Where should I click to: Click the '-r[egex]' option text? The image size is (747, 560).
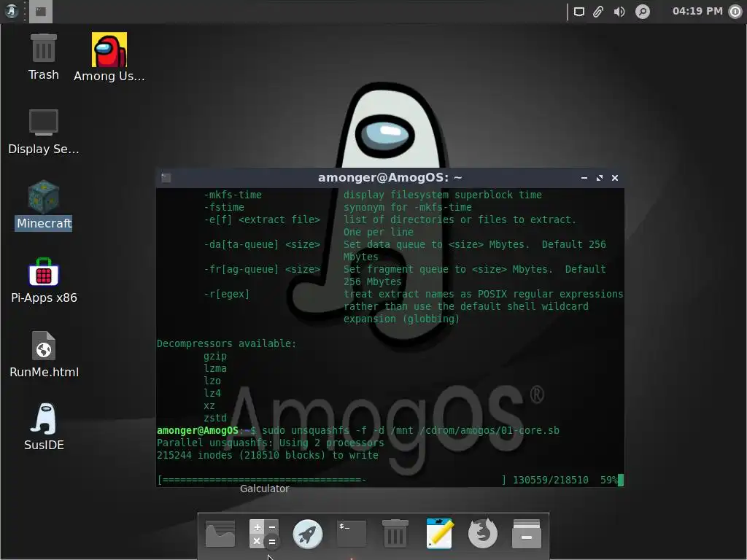click(x=226, y=295)
